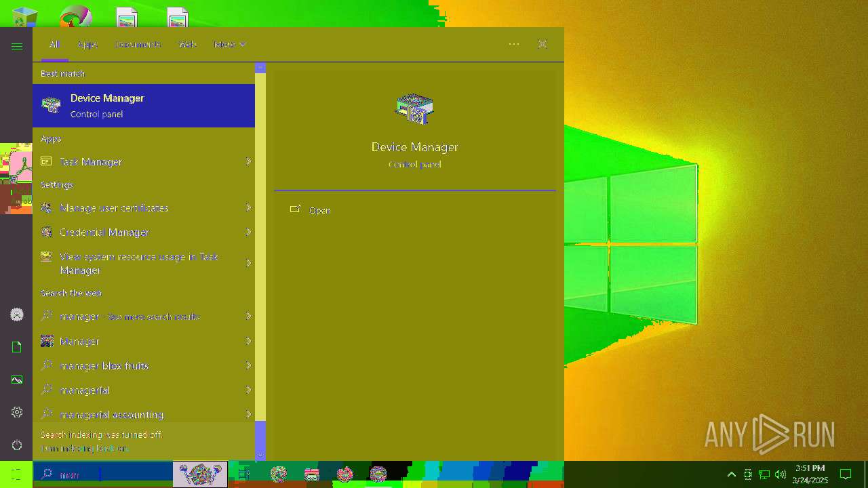Click the volume icon in system tray
This screenshot has width=868, height=488.
pos(780,474)
